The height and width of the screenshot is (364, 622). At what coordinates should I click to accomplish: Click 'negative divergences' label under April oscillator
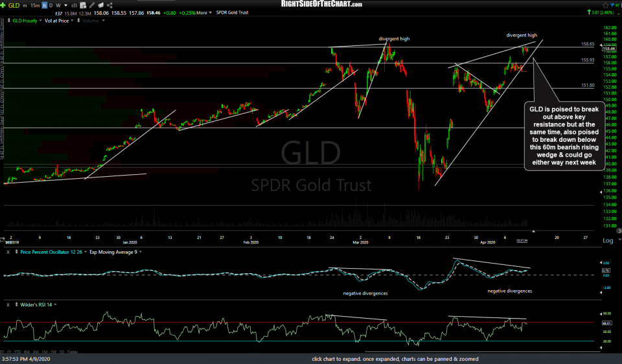pyautogui.click(x=509, y=291)
